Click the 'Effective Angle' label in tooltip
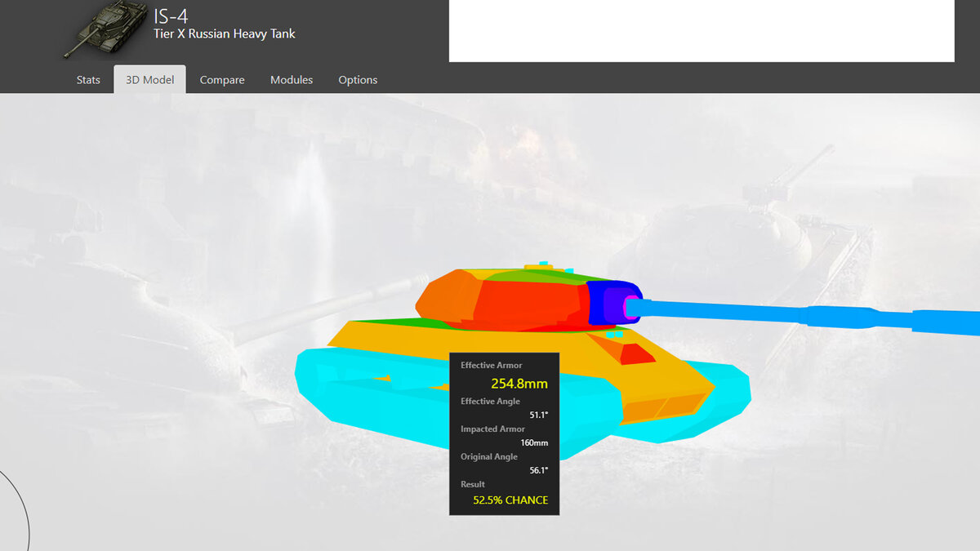Image resolution: width=980 pixels, height=551 pixels. 489,401
